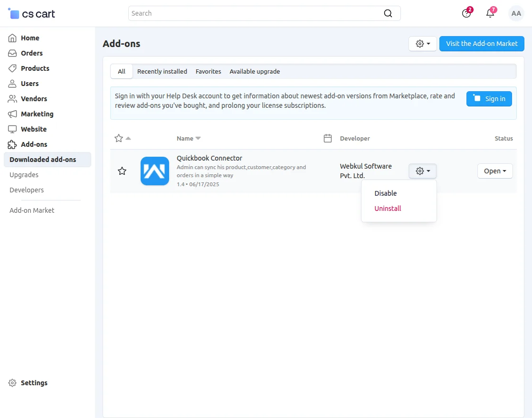532x418 pixels.
Task: Open the help center icon with badge
Action: pyautogui.click(x=466, y=13)
